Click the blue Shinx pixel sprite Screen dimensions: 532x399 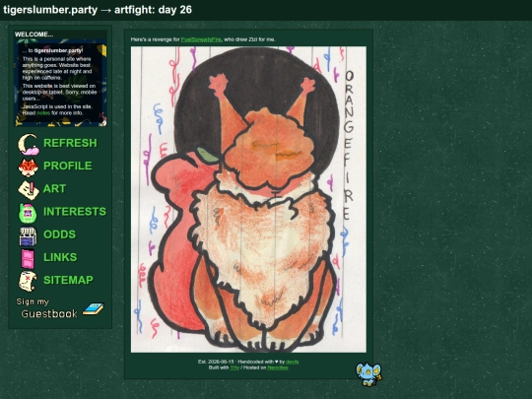[x=368, y=374]
